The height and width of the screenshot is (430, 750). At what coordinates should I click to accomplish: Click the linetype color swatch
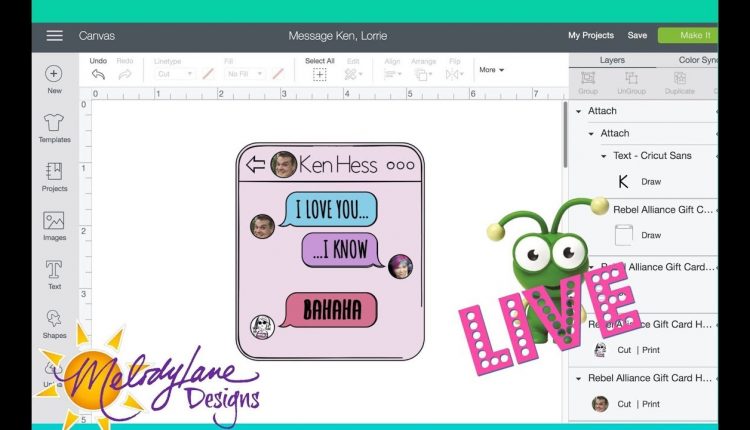pos(208,74)
